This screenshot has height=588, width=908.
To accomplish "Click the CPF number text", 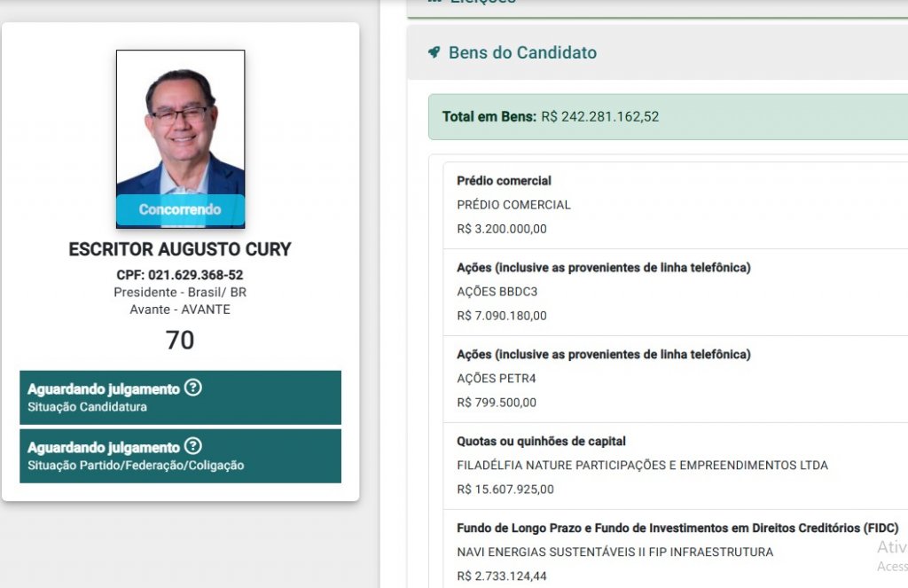I will click(180, 275).
